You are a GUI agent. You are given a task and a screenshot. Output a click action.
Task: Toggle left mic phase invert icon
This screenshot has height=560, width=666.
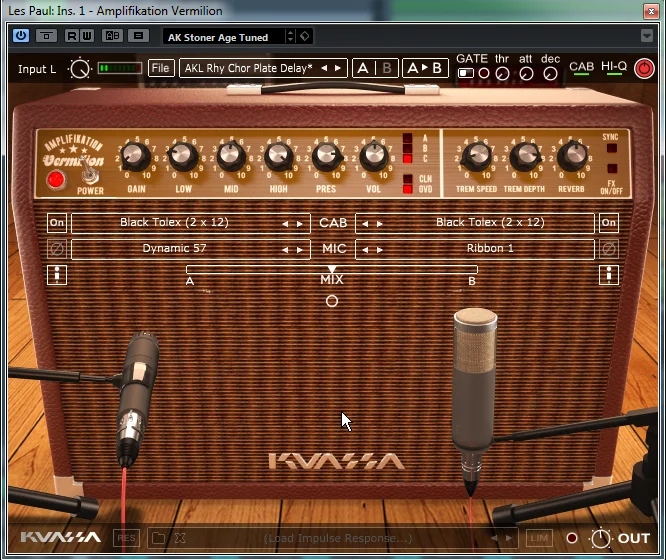click(57, 249)
